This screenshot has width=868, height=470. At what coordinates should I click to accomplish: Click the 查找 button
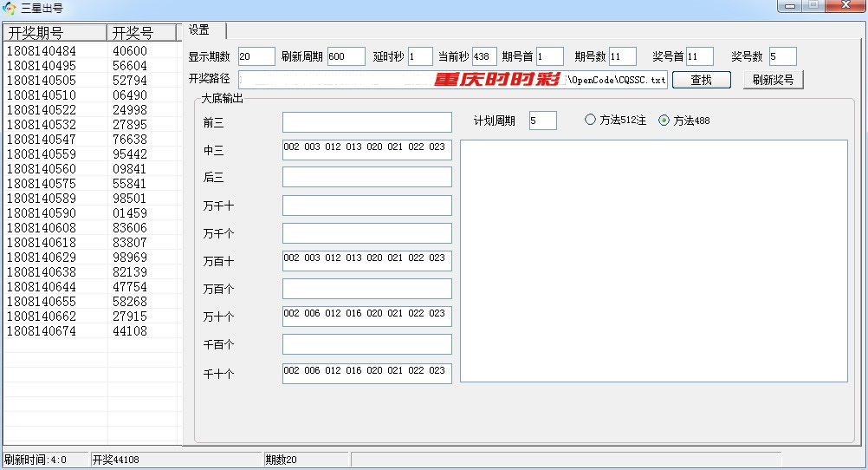coord(701,80)
